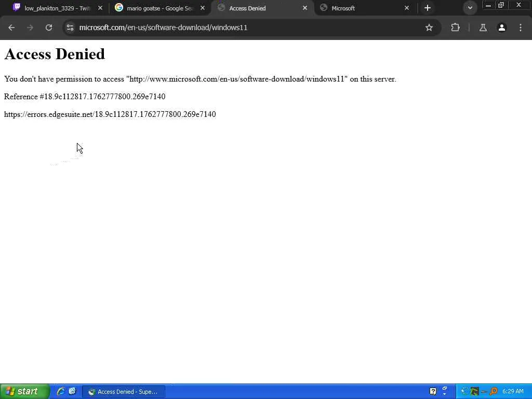Click the orange magnifier tray icon
Viewport: 532px width, 399px height.
pyautogui.click(x=494, y=391)
